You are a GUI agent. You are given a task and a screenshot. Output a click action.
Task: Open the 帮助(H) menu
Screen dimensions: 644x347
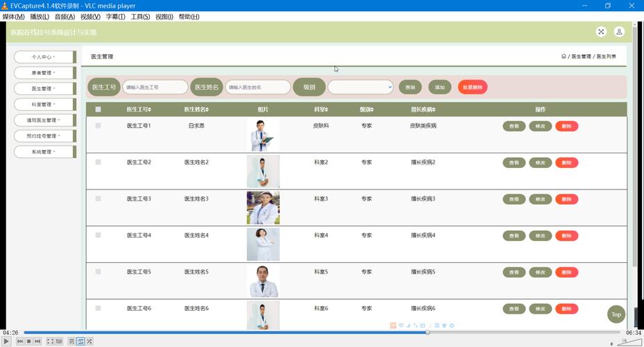pos(189,17)
